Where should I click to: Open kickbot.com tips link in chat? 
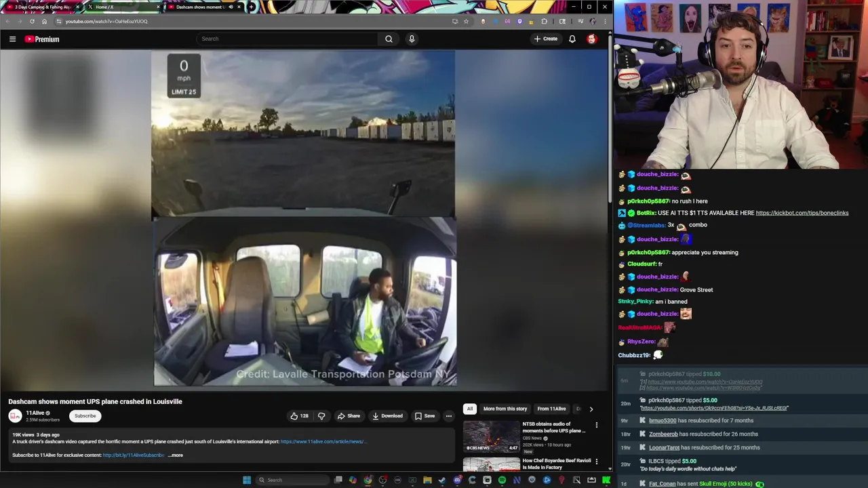[x=802, y=213]
